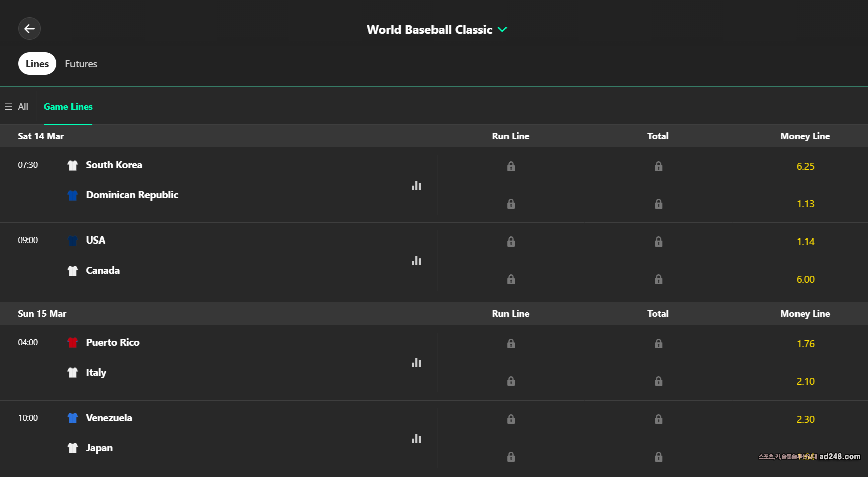The image size is (868, 477).
Task: Expand World Baseball Classic dropdown chevron
Action: click(502, 30)
